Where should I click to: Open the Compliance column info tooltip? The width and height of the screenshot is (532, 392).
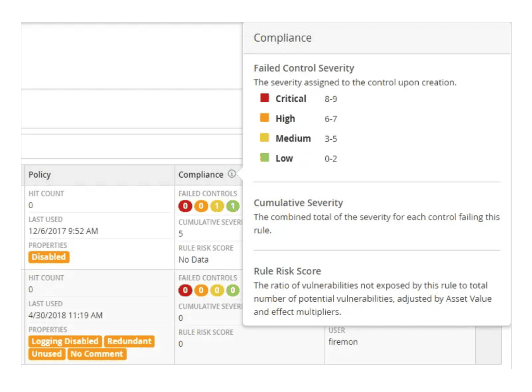232,174
